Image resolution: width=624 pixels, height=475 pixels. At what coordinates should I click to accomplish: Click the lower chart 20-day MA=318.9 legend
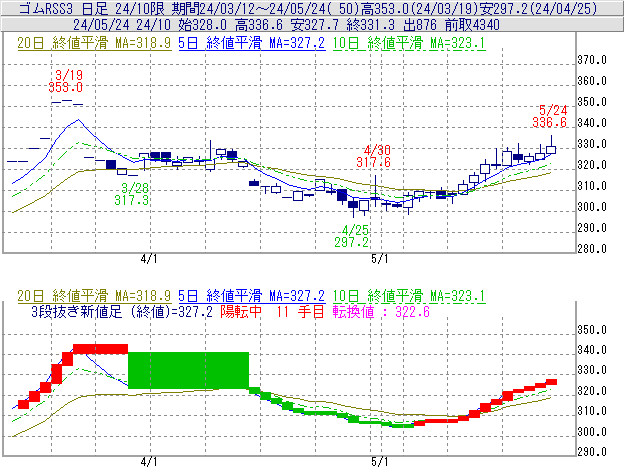click(x=94, y=296)
